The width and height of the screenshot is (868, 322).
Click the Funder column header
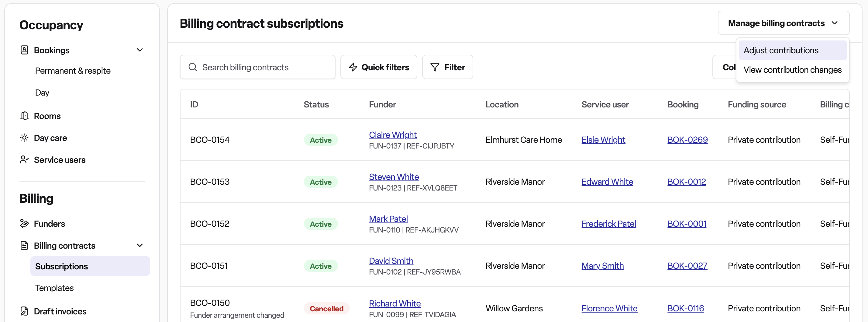382,104
